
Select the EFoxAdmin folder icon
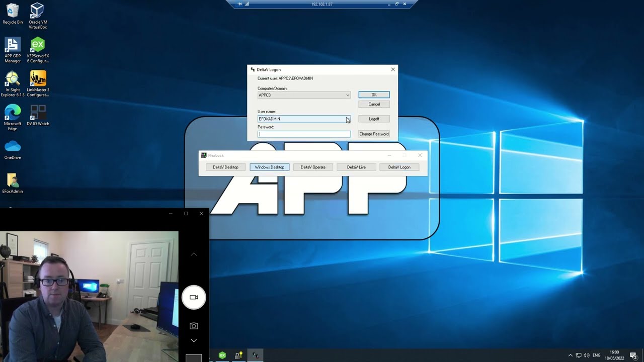coord(13,184)
